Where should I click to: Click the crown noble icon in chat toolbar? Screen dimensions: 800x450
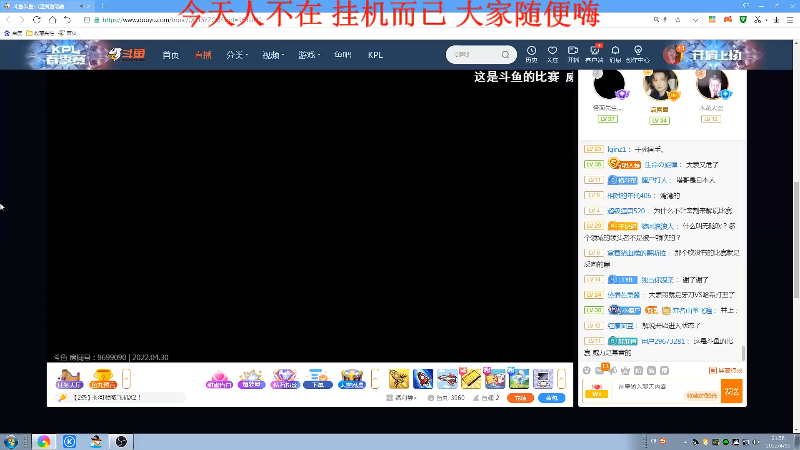[626, 370]
